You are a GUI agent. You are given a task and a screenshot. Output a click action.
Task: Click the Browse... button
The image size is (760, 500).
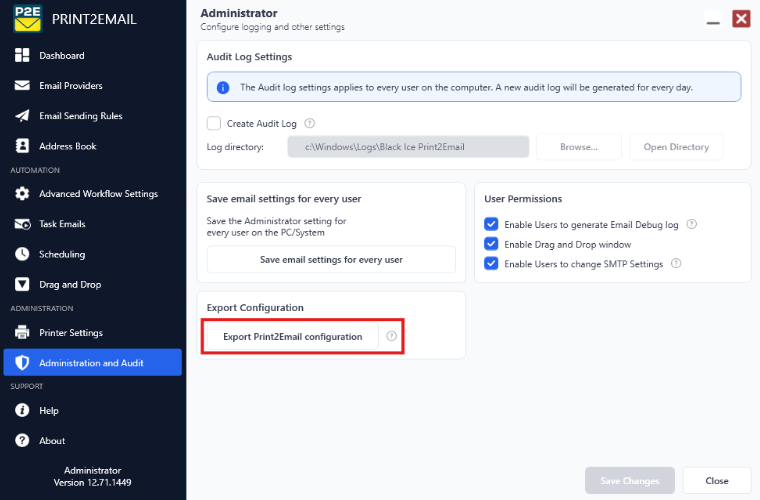point(579,147)
